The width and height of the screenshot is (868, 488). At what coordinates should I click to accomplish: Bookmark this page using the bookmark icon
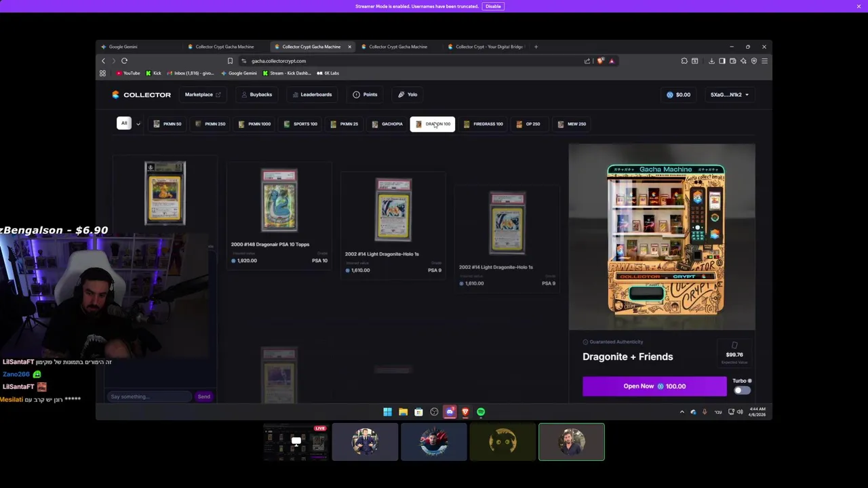point(230,61)
